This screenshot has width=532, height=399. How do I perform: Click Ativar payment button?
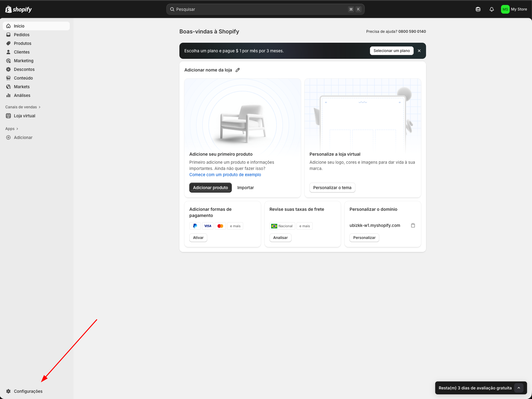pyautogui.click(x=198, y=238)
